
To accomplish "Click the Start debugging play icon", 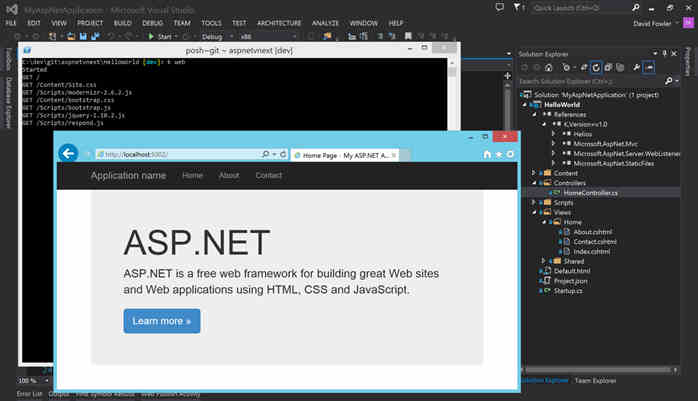I will [151, 36].
